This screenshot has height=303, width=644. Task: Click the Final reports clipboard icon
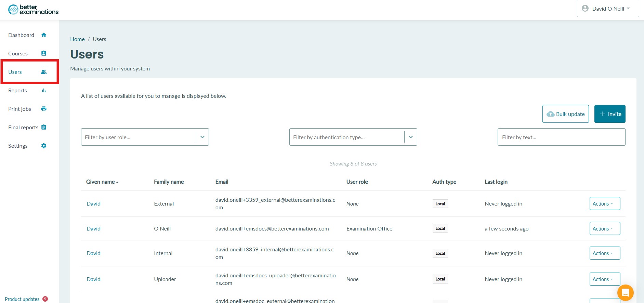point(44,127)
